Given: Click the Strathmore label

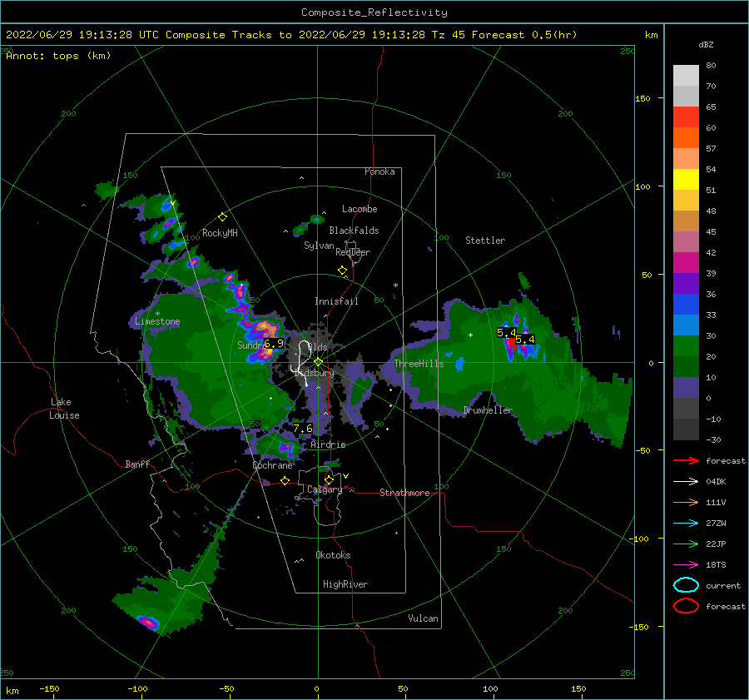Looking at the screenshot, I should pyautogui.click(x=404, y=493).
